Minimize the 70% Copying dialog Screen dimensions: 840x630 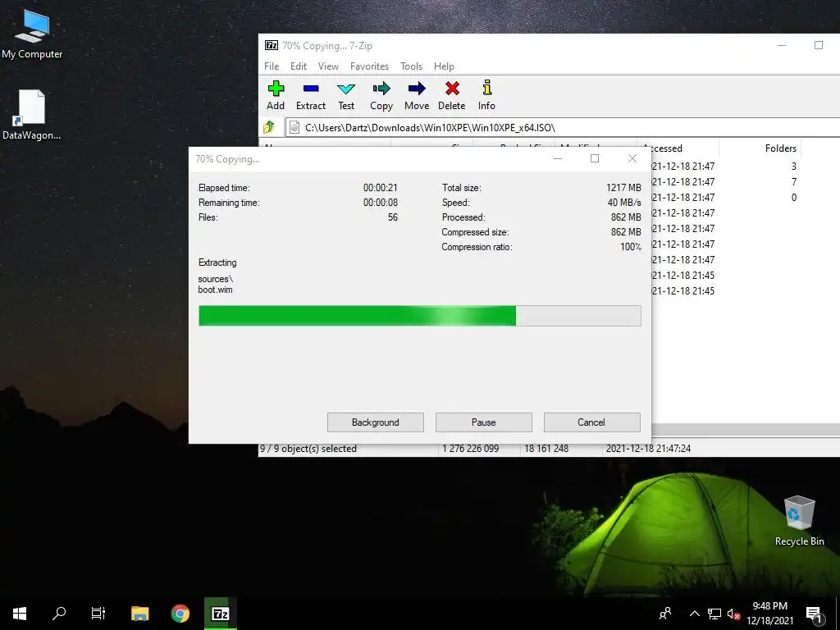558,158
